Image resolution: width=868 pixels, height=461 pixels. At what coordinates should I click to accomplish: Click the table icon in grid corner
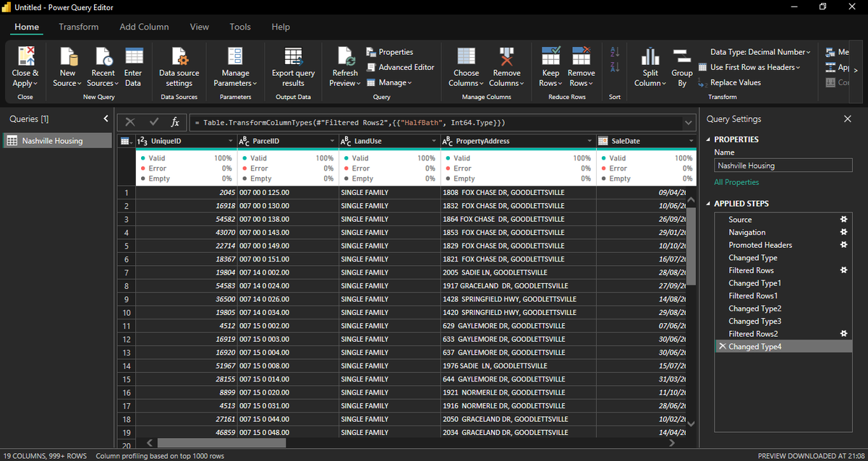pos(126,141)
